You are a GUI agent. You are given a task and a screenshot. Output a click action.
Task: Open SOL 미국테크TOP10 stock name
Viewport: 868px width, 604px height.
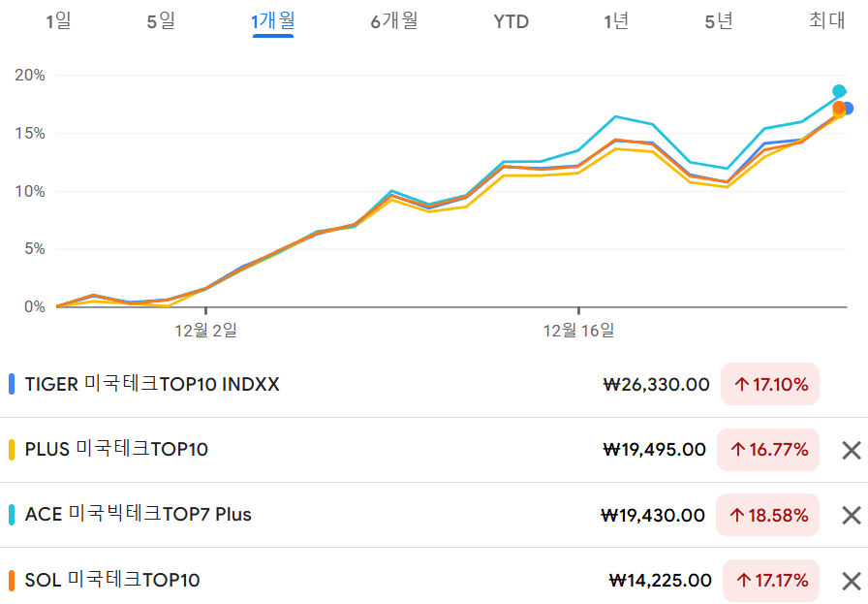(x=112, y=580)
